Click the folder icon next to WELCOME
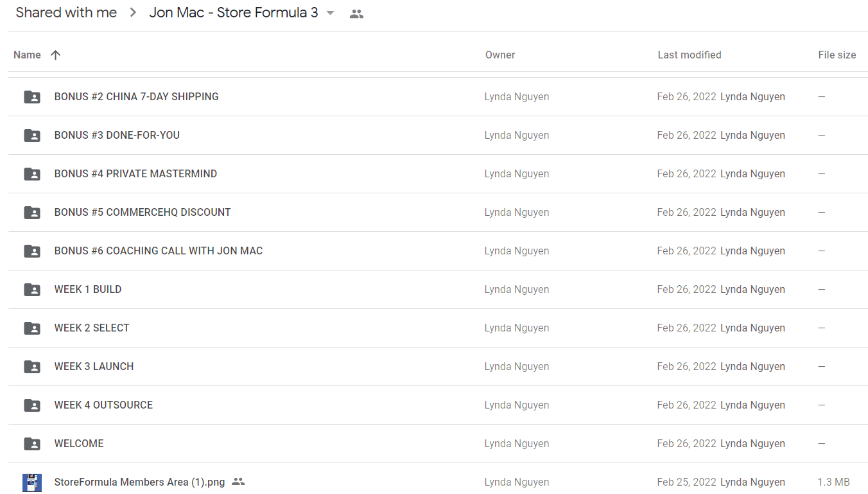This screenshot has height=494, width=868. tap(32, 444)
